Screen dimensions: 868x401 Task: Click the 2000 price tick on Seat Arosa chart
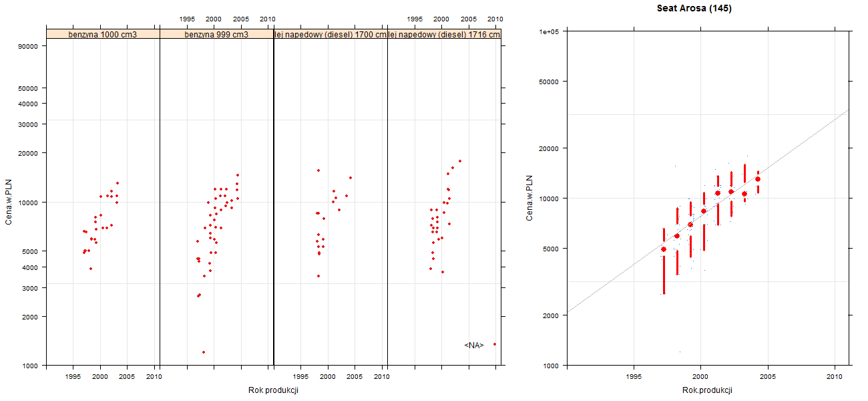tap(551, 315)
